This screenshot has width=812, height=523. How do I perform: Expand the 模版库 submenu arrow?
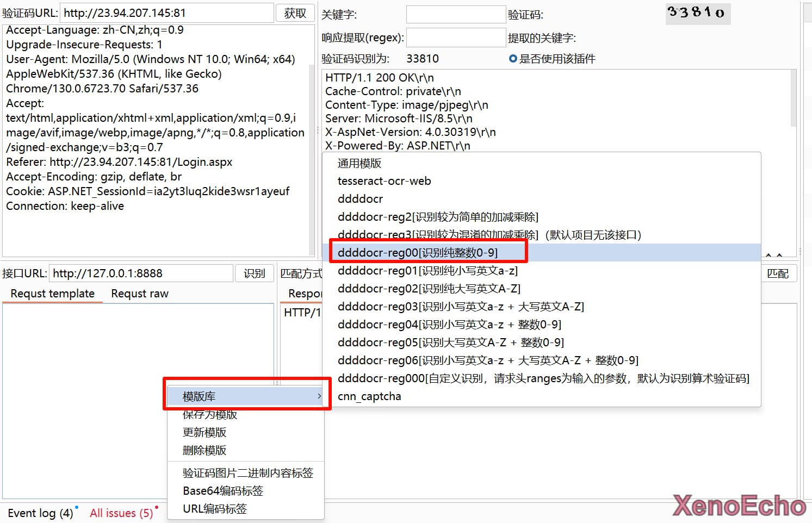(x=319, y=396)
